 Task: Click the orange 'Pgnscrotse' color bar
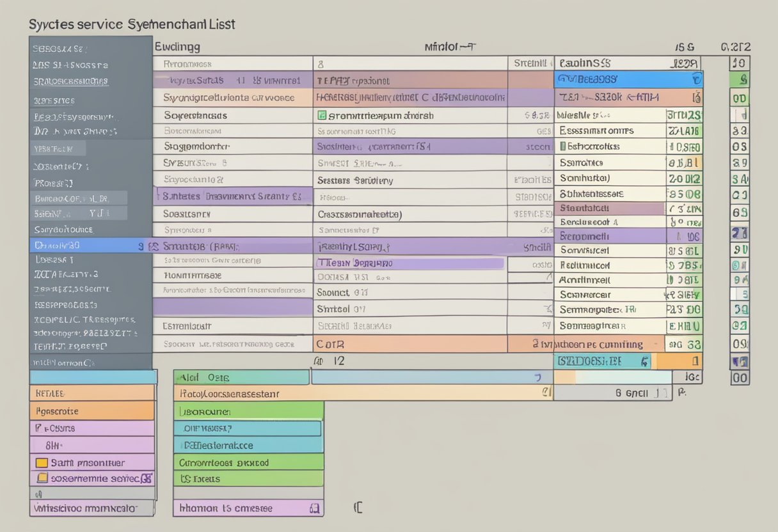click(91, 411)
